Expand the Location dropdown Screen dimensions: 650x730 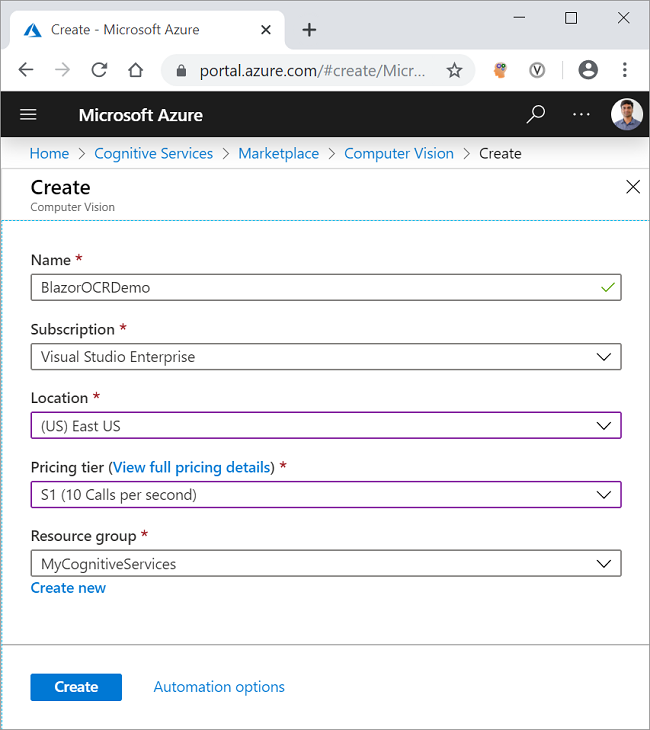point(603,426)
